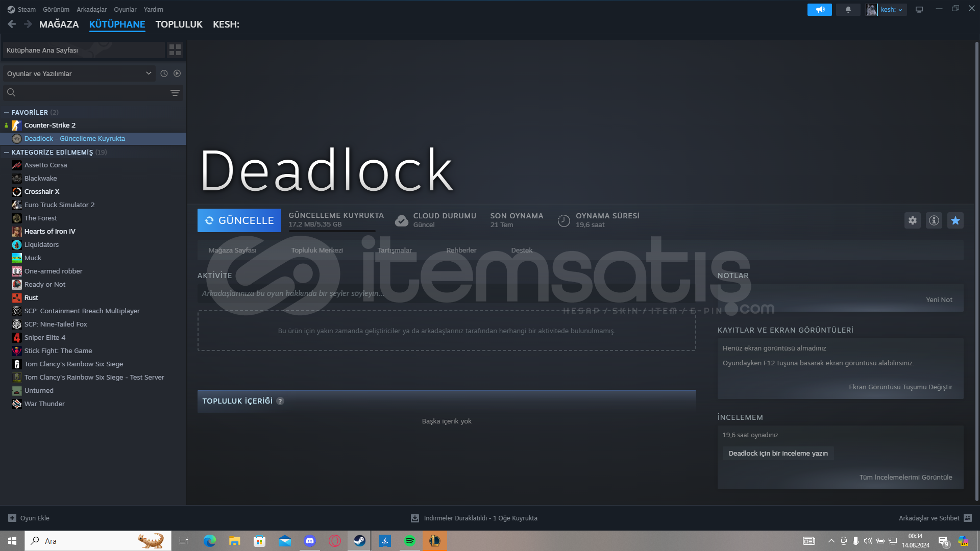Open the friends chat icon at bottom right
Screen dimensions: 980x551
[x=968, y=518]
